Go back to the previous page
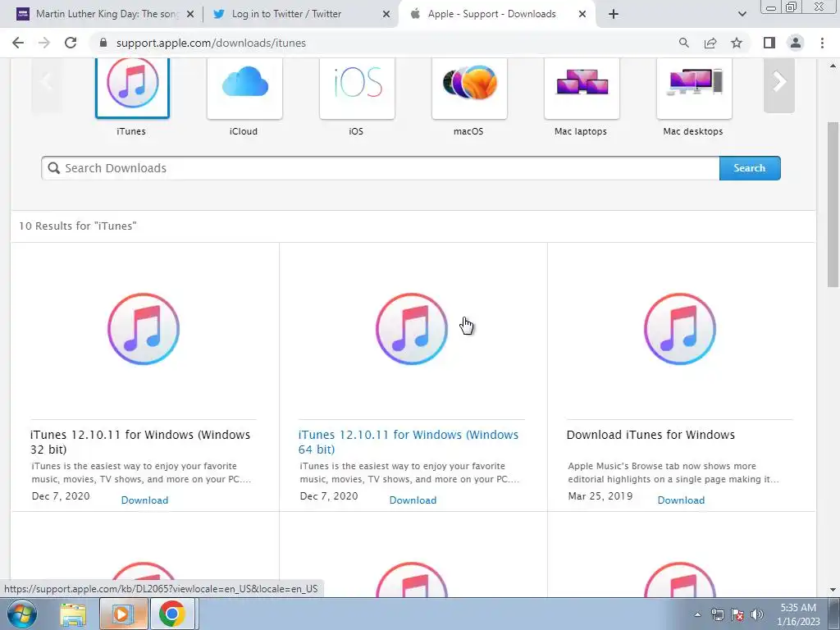840x630 pixels. tap(18, 43)
